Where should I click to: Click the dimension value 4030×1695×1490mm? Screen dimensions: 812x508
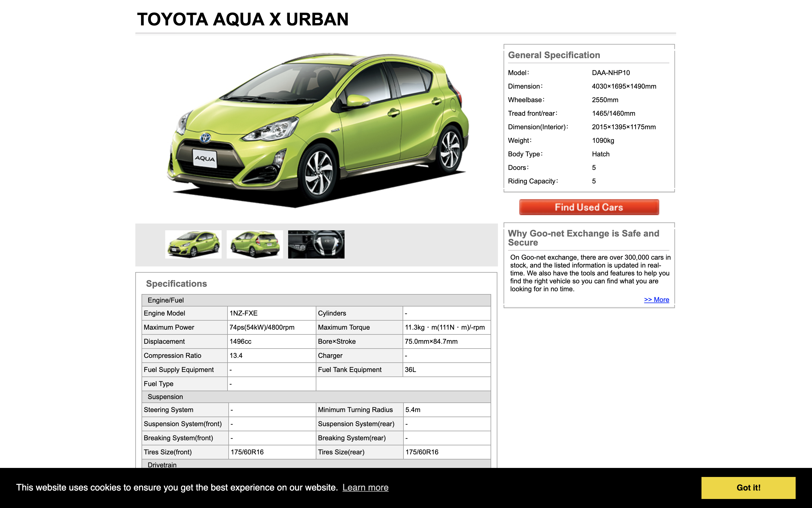(624, 86)
